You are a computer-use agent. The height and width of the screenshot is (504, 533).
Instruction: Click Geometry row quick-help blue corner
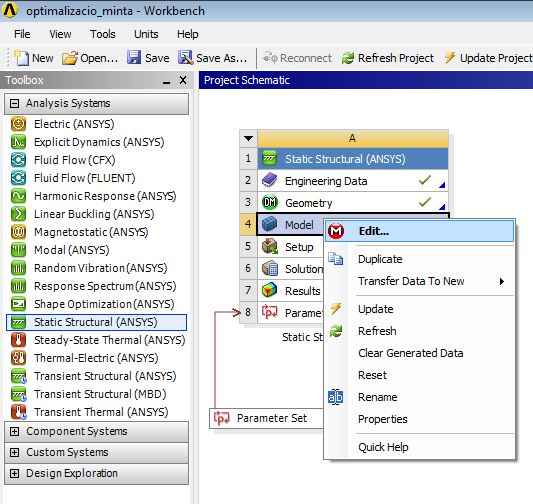coord(442,207)
